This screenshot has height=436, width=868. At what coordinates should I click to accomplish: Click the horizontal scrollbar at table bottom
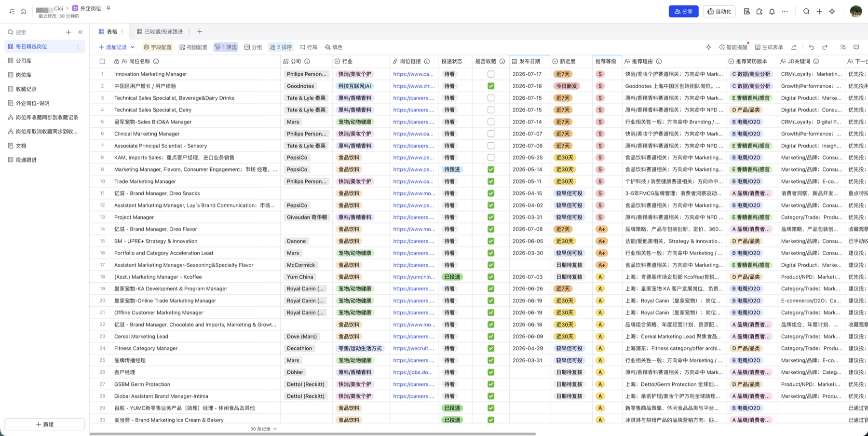point(312,434)
